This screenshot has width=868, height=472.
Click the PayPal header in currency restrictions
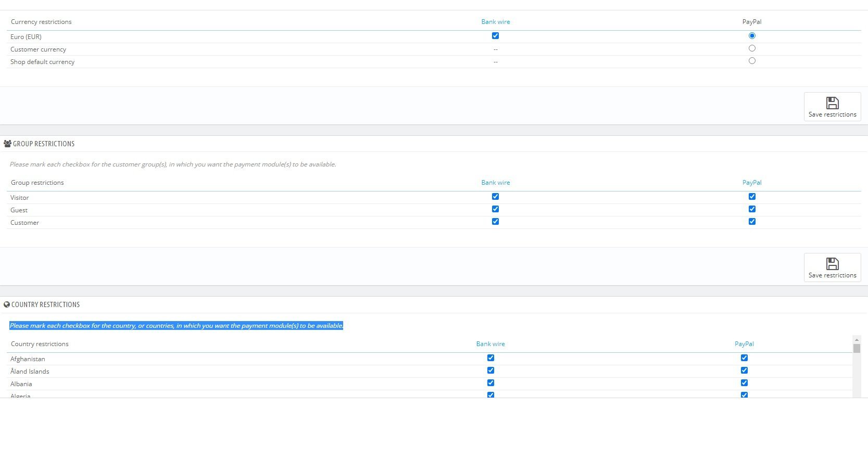point(752,22)
